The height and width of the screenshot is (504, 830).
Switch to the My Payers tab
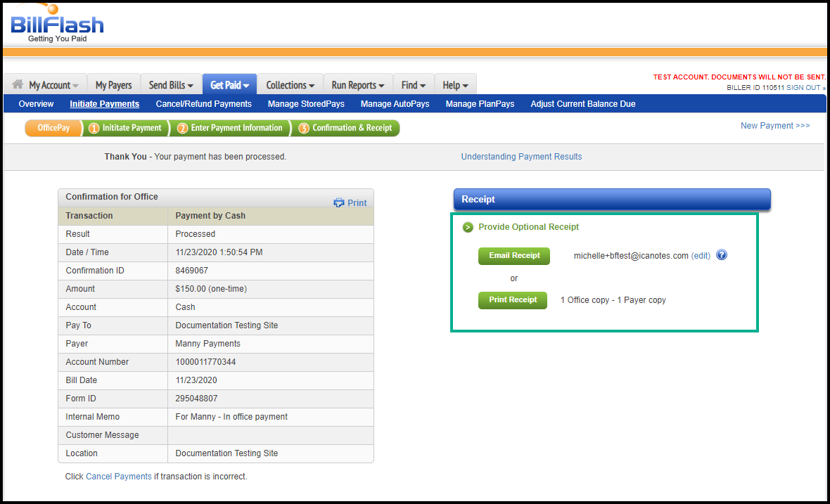click(113, 85)
